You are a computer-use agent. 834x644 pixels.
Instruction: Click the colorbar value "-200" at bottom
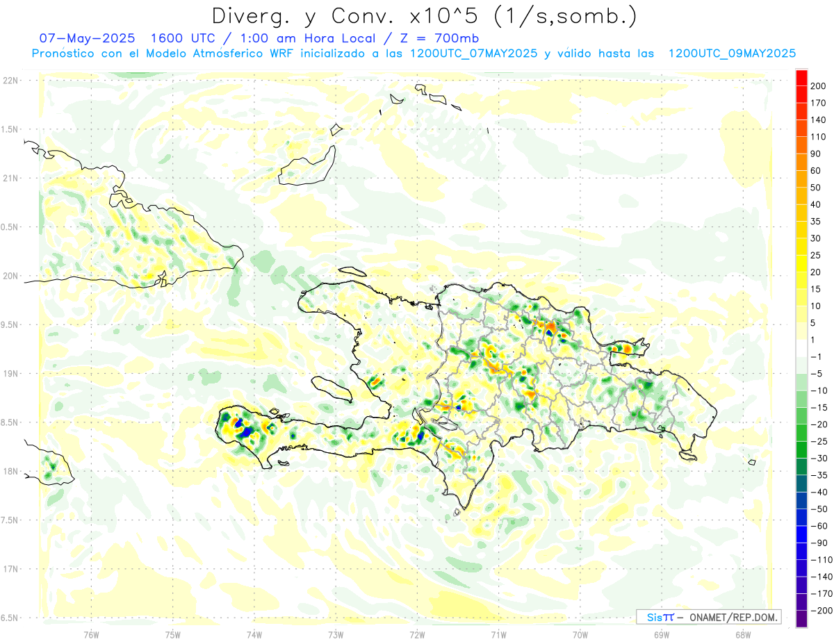[x=821, y=611]
